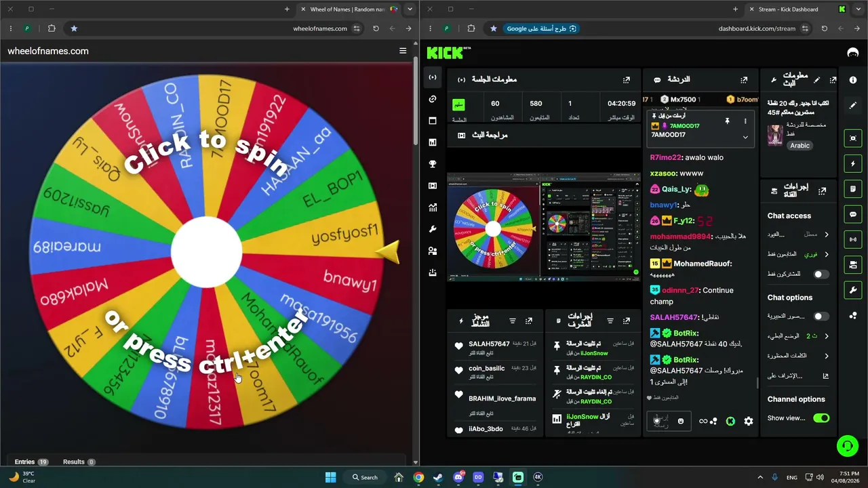Click the stream preview thumbnail
The image size is (868, 488).
(543, 227)
